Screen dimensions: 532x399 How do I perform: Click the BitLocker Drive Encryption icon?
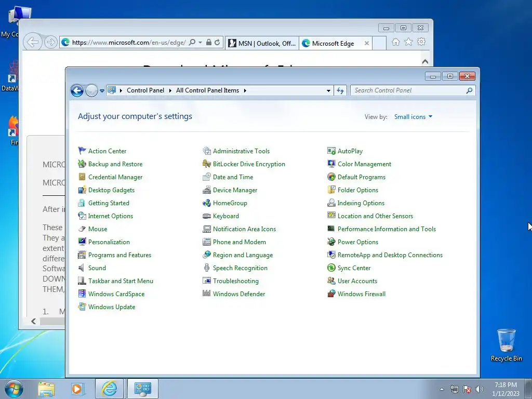pos(207,164)
